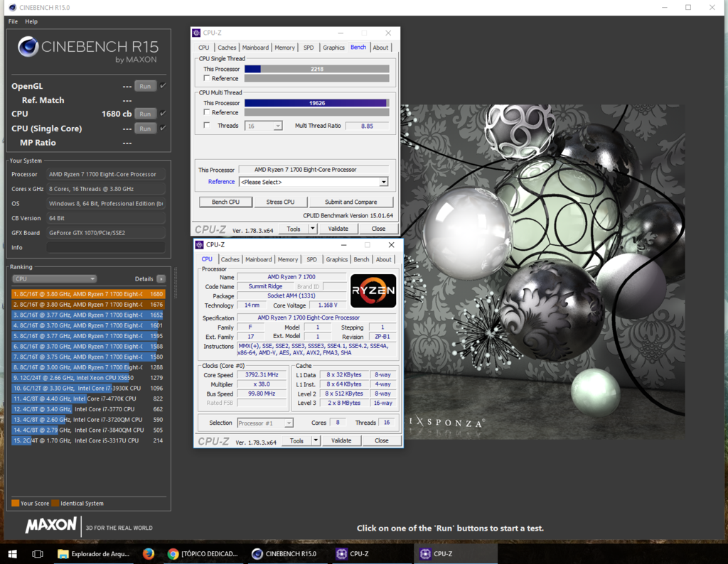728x564 pixels.
Task: Run the CPU (Single Core) test
Action: coord(145,129)
